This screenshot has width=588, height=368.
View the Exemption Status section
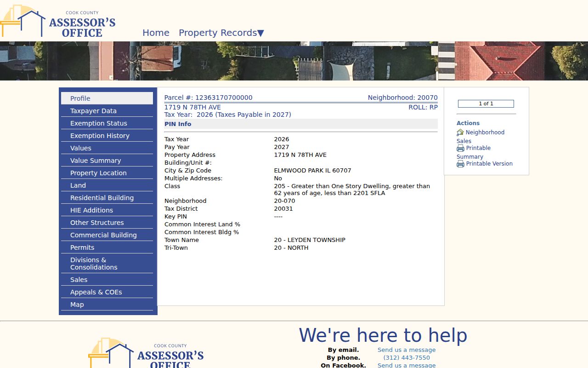pos(107,123)
